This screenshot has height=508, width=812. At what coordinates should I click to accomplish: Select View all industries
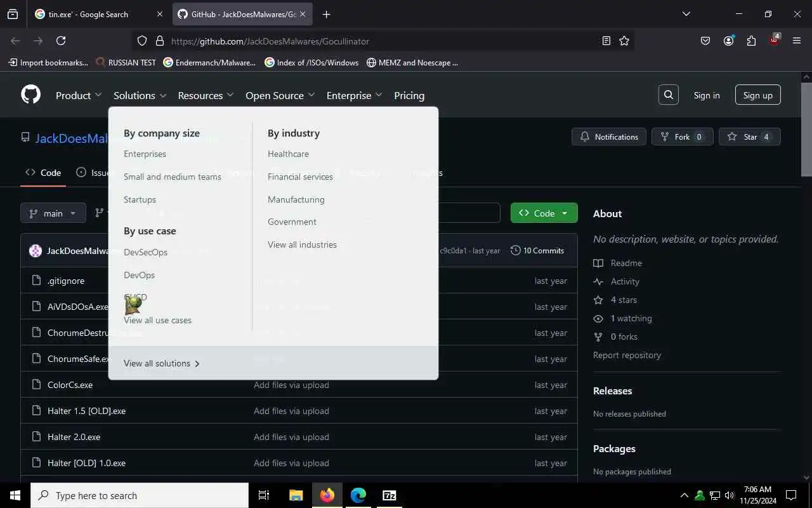click(302, 244)
